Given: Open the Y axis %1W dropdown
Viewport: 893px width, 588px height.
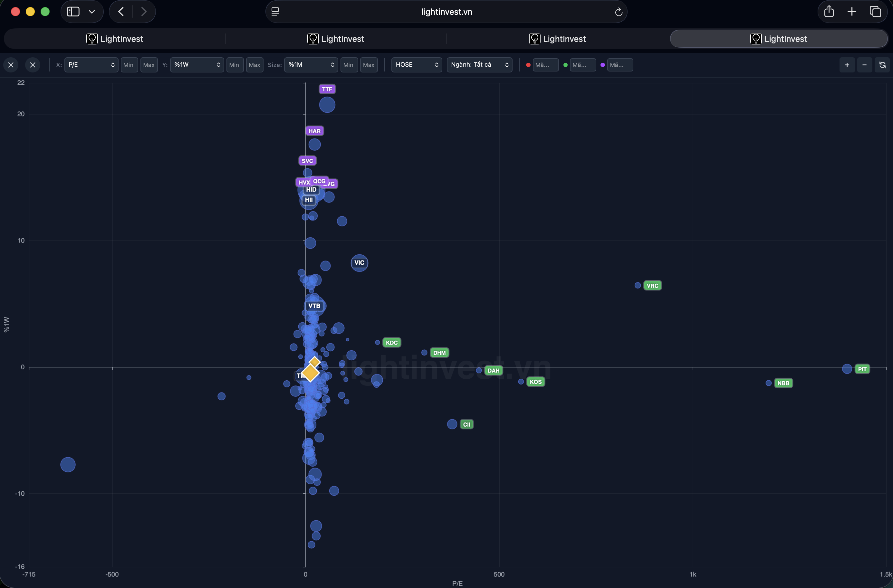Looking at the screenshot, I should coord(197,65).
